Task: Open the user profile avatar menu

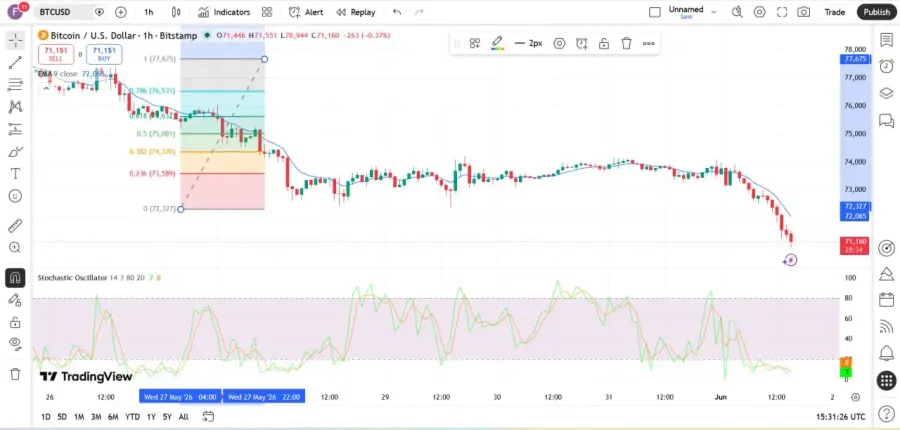Action: click(x=15, y=11)
